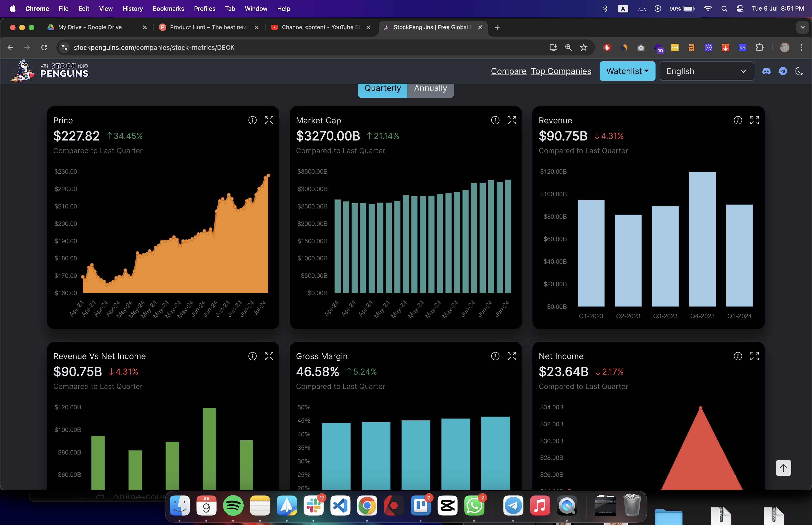This screenshot has width=812, height=525.
Task: Click the Market Cap value $3270.00B
Action: (x=328, y=136)
